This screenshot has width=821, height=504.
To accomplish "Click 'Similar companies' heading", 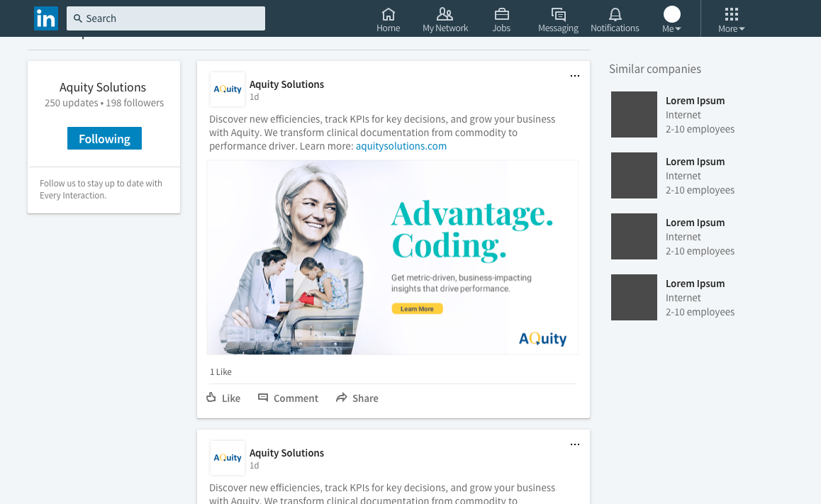I will 654,69.
